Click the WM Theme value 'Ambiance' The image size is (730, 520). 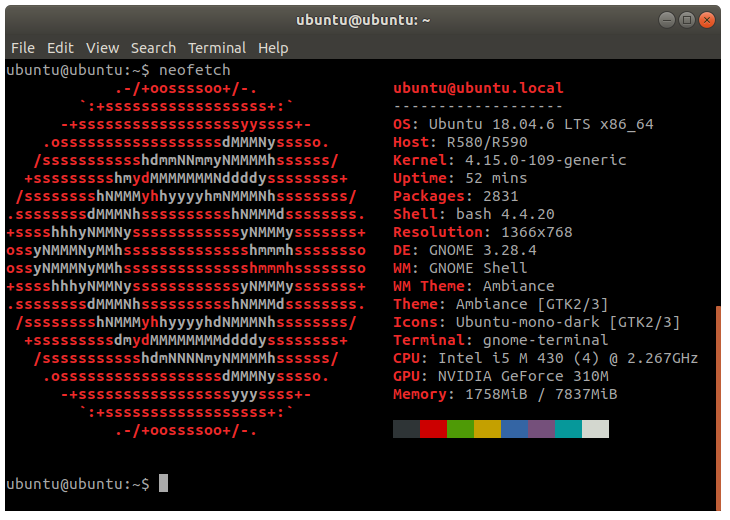click(x=519, y=286)
